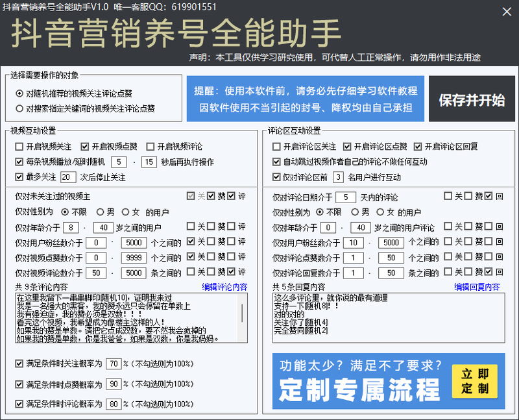Toggle 每条视频播放/延时随机 checkbox
This screenshot has width=519, height=420.
(x=19, y=162)
